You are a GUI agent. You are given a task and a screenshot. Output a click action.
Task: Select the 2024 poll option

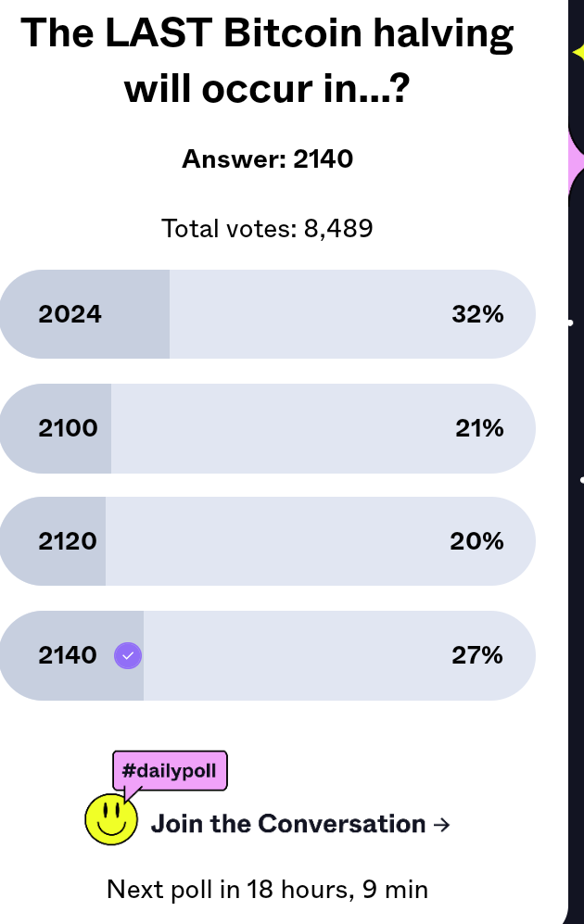[267, 314]
